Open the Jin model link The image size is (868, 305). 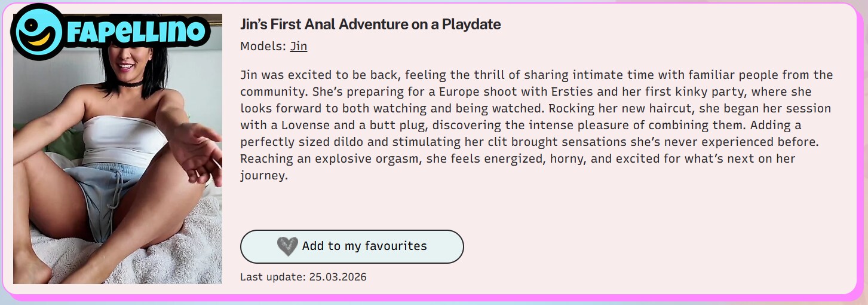tap(299, 46)
